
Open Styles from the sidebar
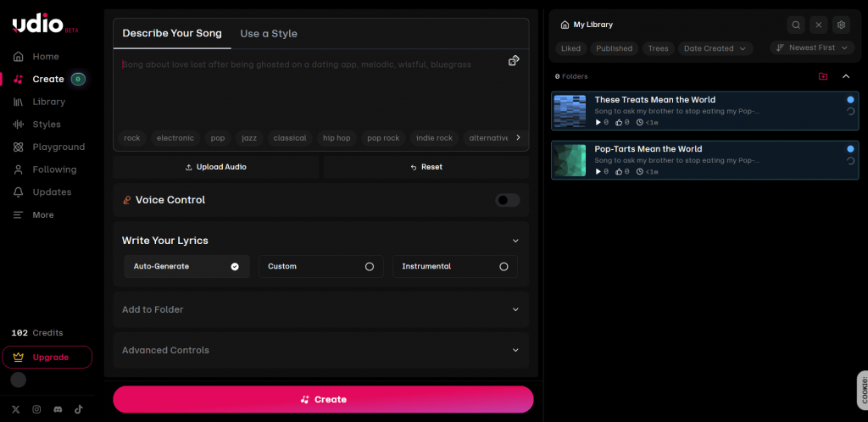click(37, 125)
